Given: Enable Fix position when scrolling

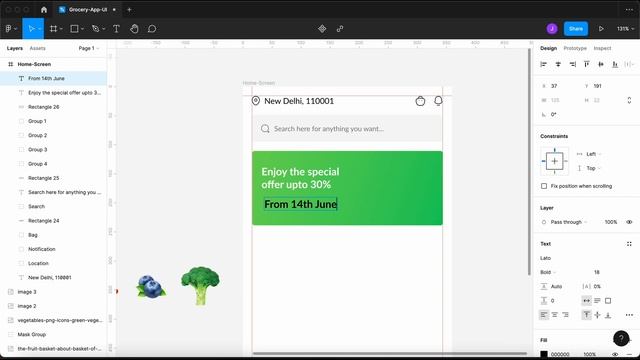Looking at the screenshot, I should (544, 186).
